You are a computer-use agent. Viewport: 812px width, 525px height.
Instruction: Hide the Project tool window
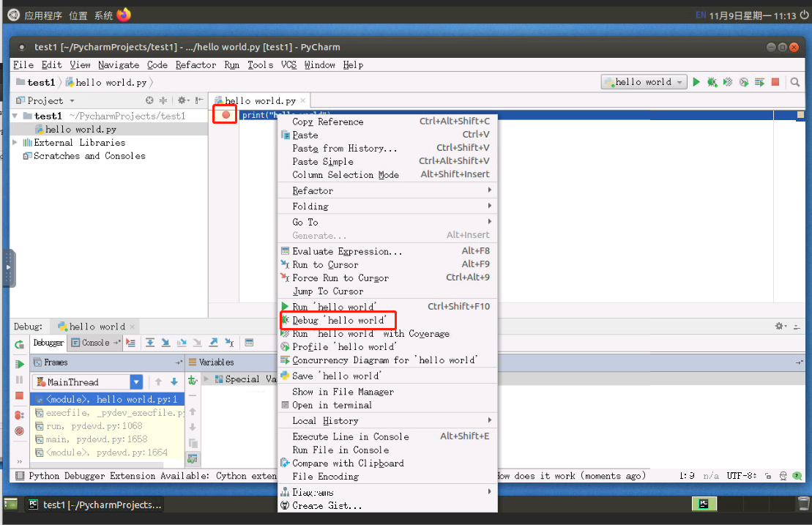pos(199,100)
